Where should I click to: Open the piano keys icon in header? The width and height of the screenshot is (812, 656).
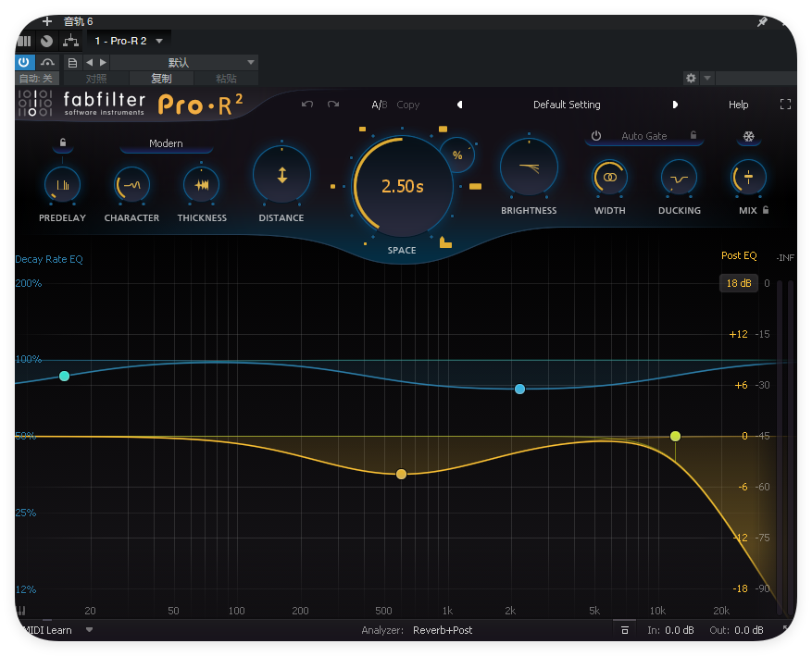[24, 41]
